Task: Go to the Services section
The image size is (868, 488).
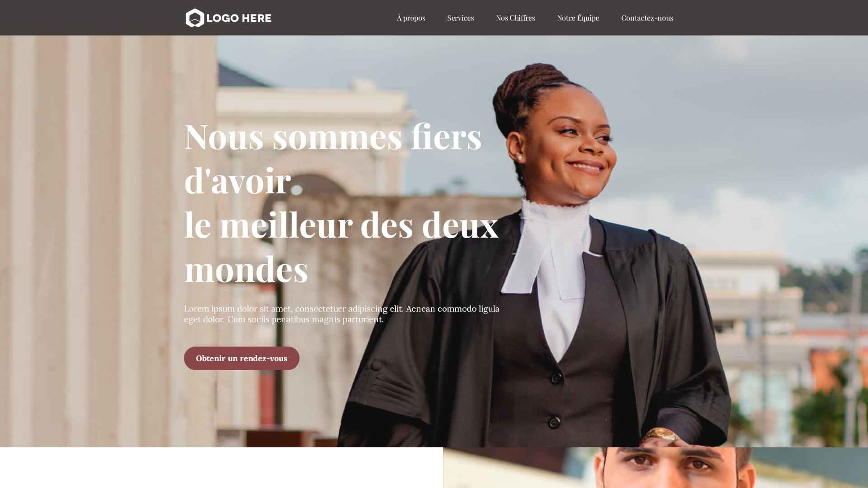Action: pos(460,18)
